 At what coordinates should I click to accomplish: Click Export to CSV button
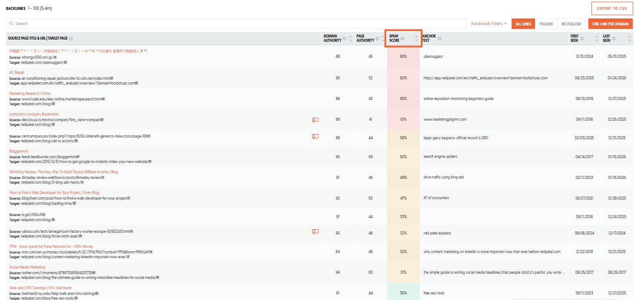coord(612,8)
